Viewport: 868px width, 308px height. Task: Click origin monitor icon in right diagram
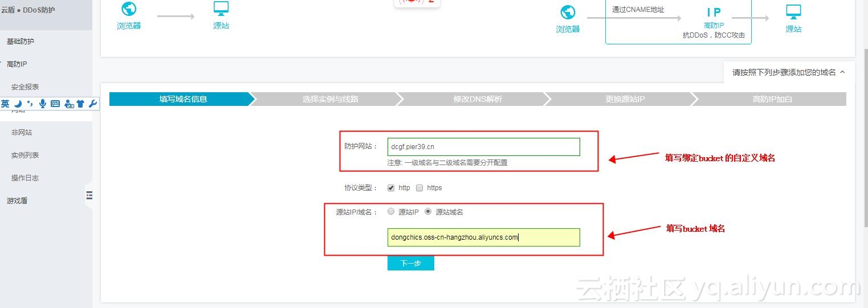[x=793, y=12]
